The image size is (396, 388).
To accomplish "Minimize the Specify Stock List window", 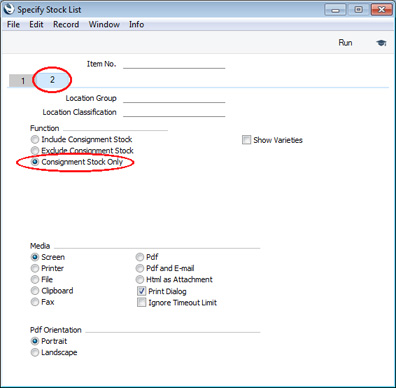I will pos(335,10).
